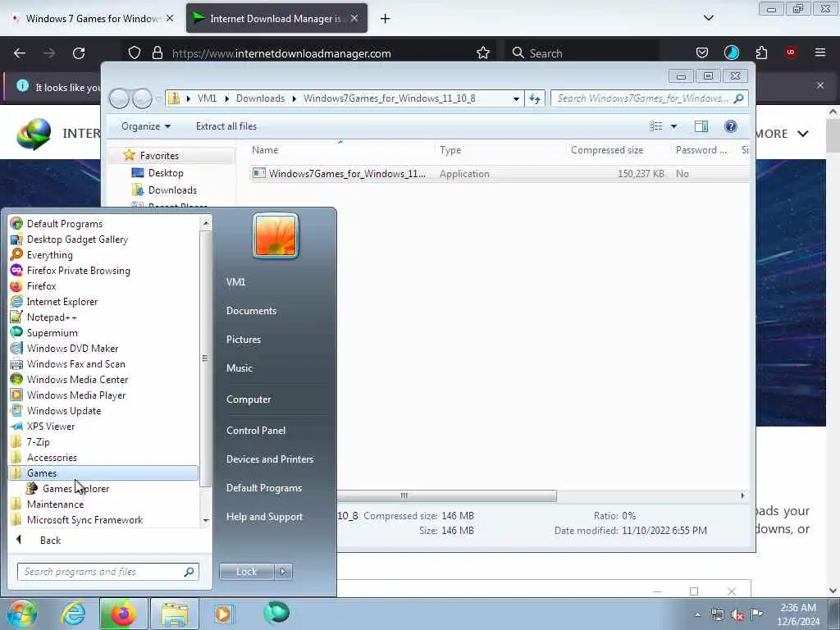The width and height of the screenshot is (840, 630).
Task: Open the address bar history dropdown
Action: (516, 98)
